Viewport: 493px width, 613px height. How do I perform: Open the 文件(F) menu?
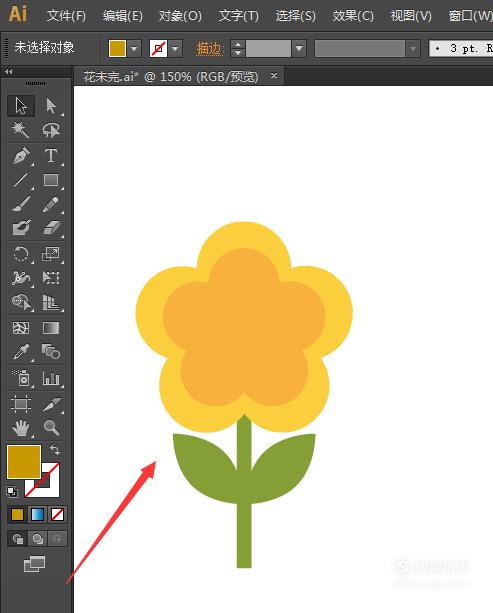(x=66, y=16)
